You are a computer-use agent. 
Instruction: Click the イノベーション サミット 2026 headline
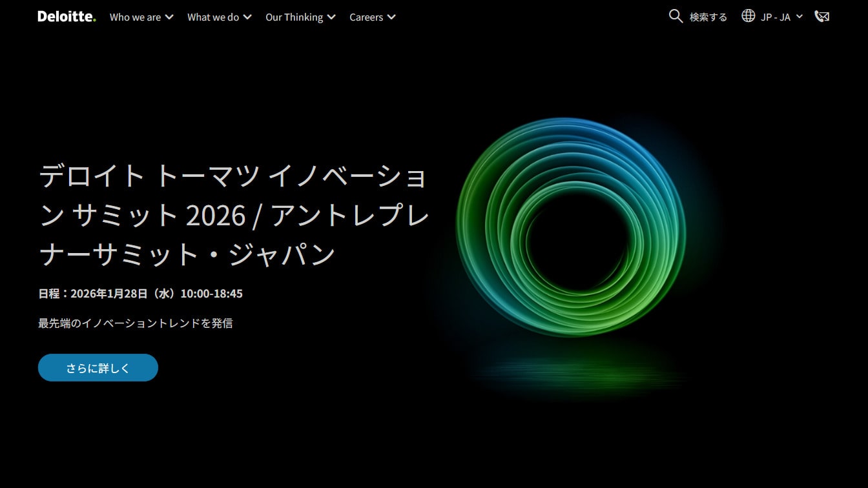pos(234,215)
